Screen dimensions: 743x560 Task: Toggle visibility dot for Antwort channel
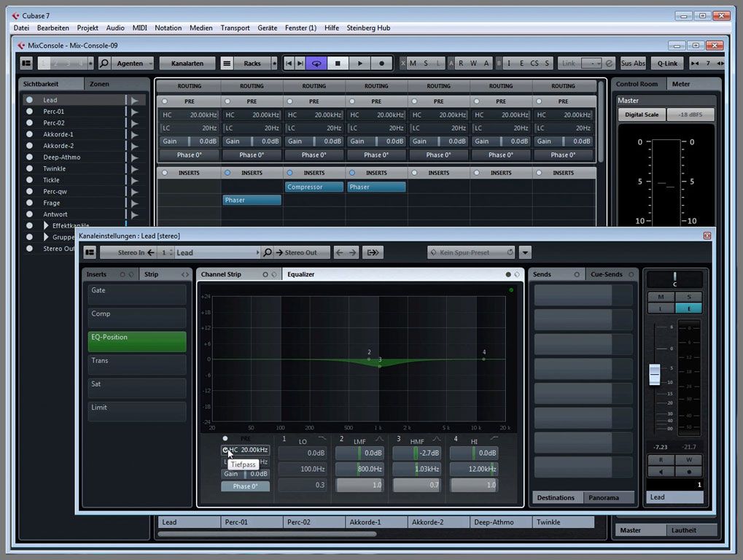coord(29,214)
